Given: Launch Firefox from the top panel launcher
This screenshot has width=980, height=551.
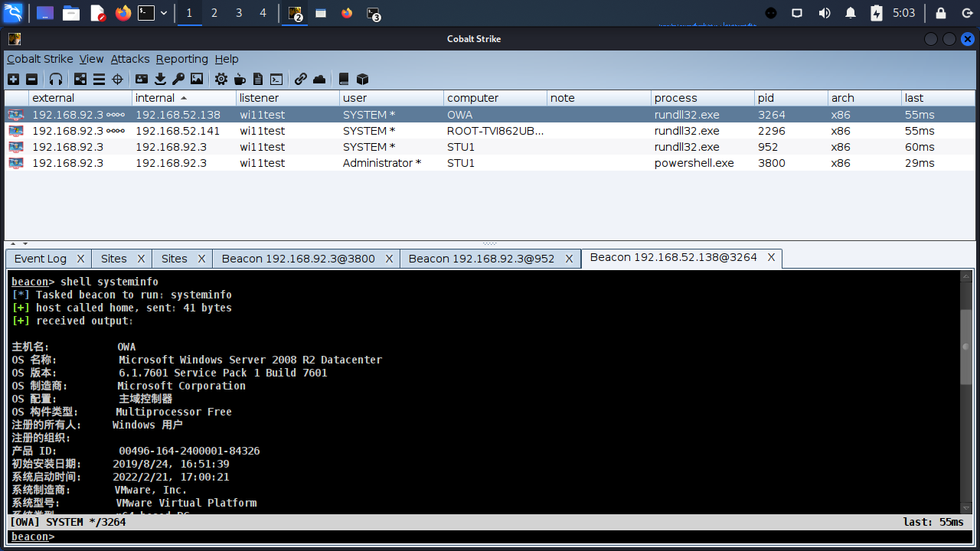Looking at the screenshot, I should [122, 13].
